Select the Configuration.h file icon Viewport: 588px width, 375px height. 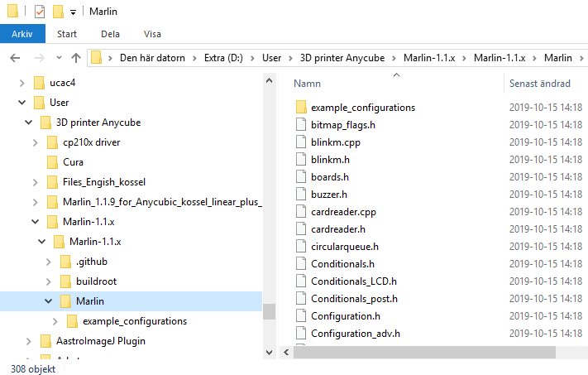[301, 315]
